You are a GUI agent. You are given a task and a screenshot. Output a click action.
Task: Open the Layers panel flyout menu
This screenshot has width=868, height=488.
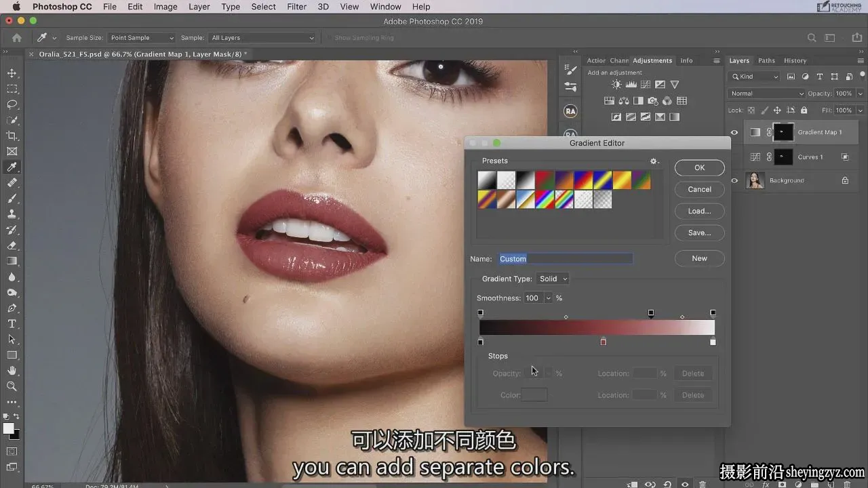pos(860,60)
